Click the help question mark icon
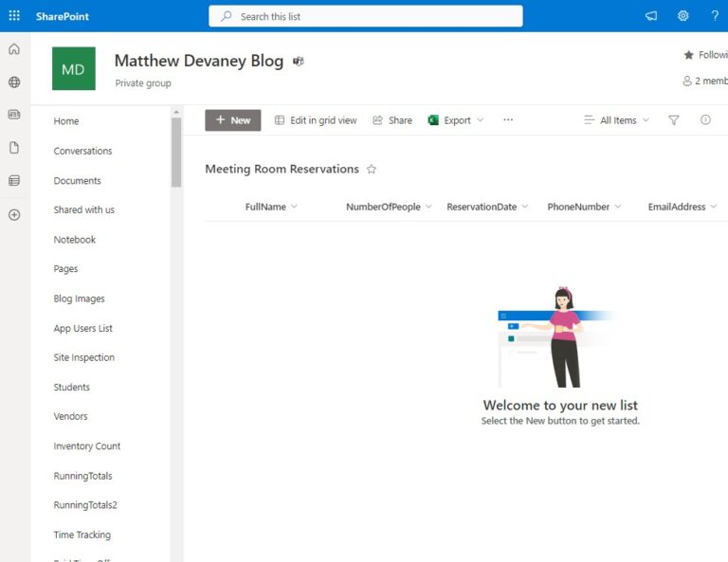This screenshot has height=562, width=728. [x=715, y=16]
